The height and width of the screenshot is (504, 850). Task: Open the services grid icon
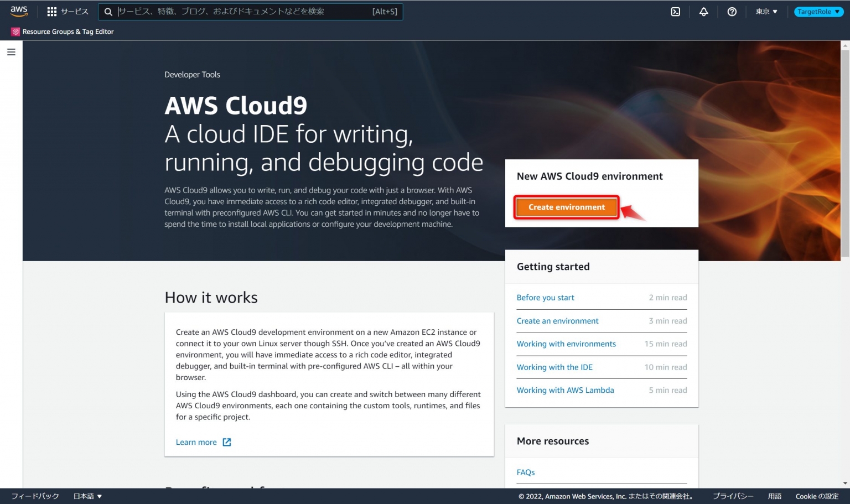click(x=51, y=11)
